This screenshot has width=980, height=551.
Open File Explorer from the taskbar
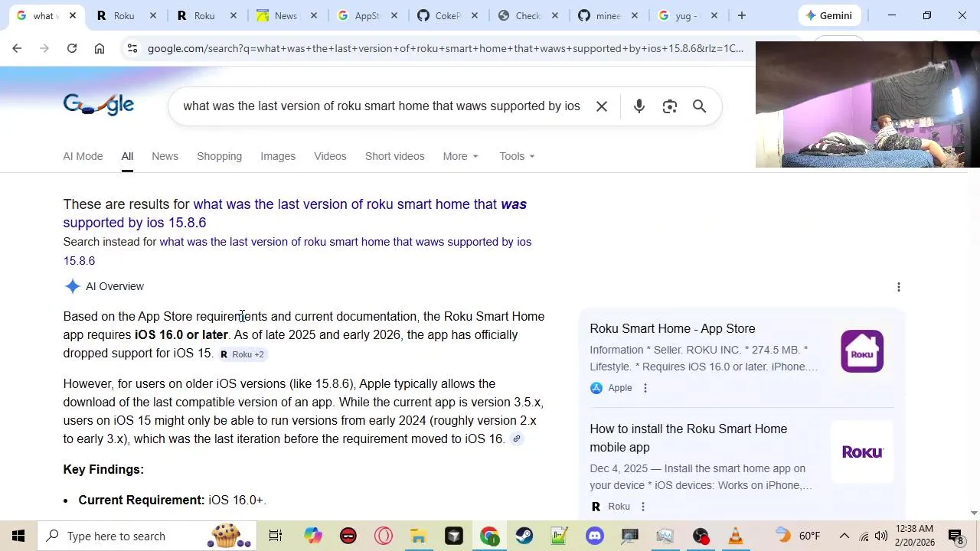pyautogui.click(x=419, y=536)
